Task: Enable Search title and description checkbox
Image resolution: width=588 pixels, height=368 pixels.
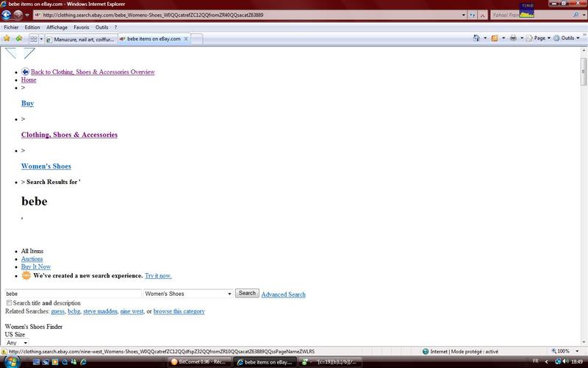Action: [9, 302]
